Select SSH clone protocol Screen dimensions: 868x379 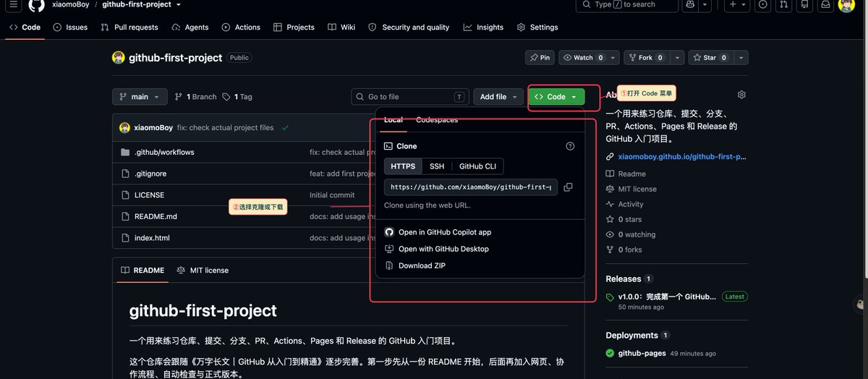click(x=437, y=166)
